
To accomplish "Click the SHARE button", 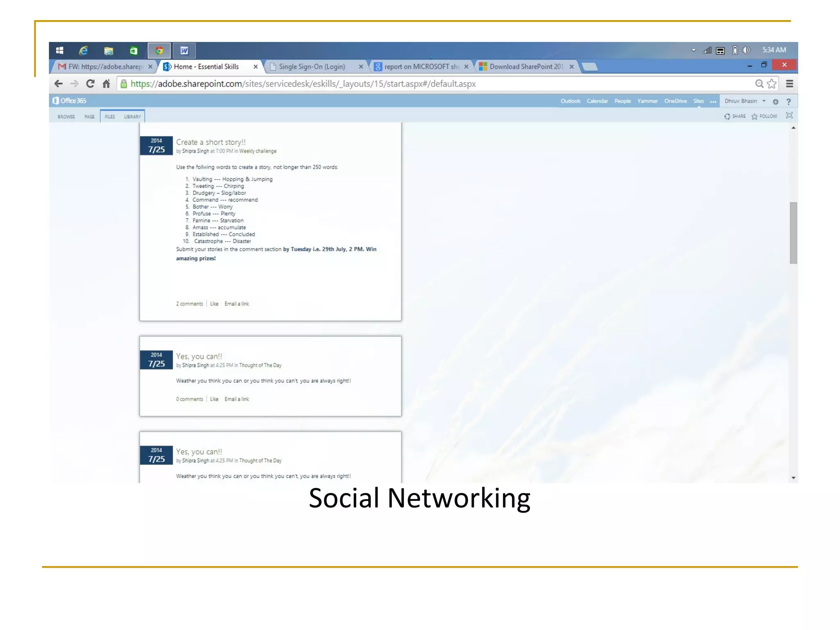I will click(735, 116).
